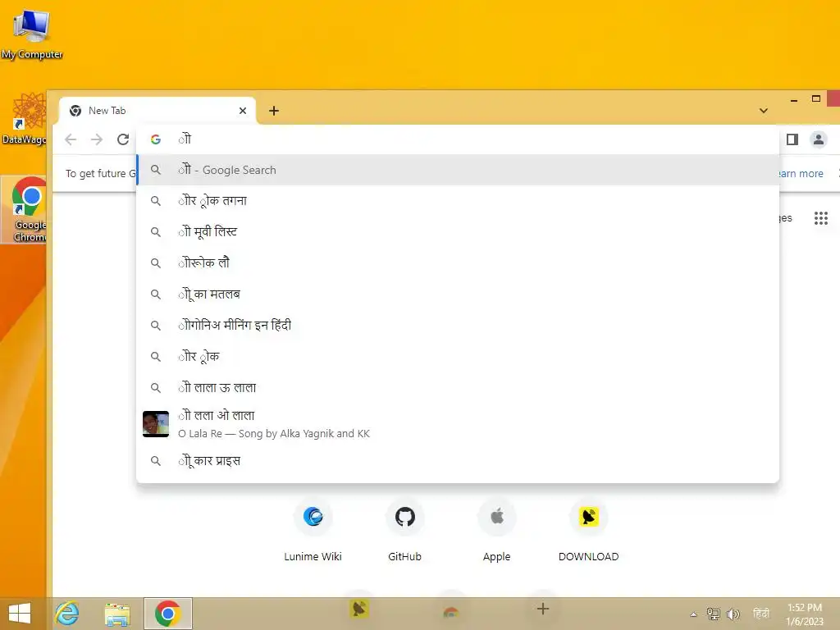This screenshot has width=840, height=630.
Task: Switch input language via 'हिंदी' indicator
Action: click(x=760, y=614)
